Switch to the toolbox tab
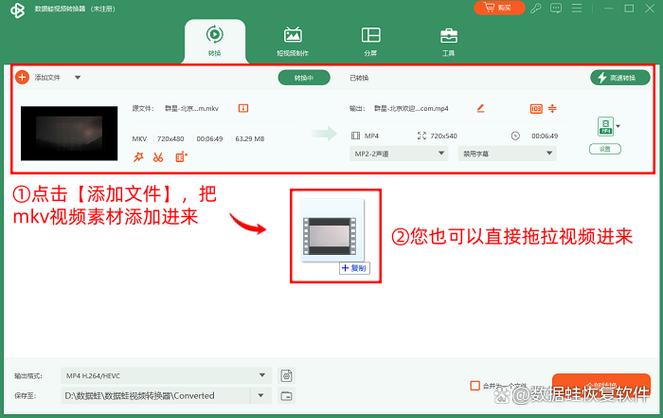This screenshot has width=663, height=418. (x=449, y=41)
